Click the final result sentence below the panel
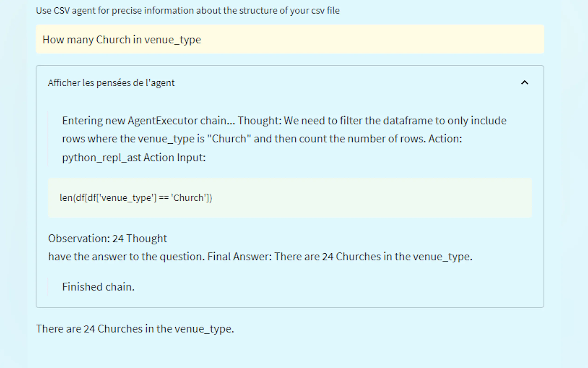588x368 pixels. pyautogui.click(x=135, y=329)
